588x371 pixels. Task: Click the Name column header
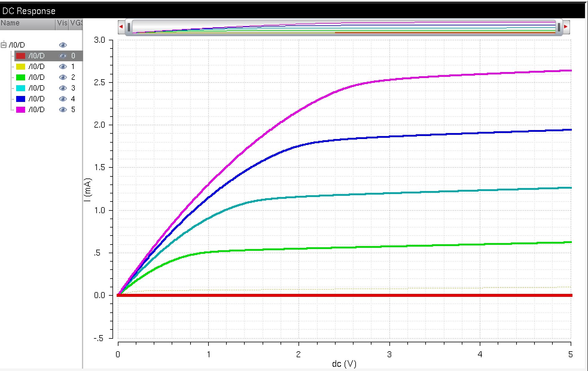coord(28,24)
